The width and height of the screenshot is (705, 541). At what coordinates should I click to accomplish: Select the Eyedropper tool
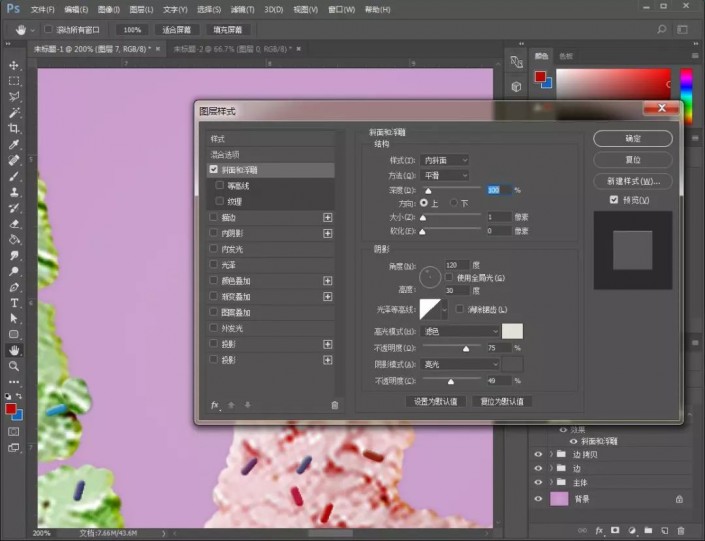coord(14,144)
